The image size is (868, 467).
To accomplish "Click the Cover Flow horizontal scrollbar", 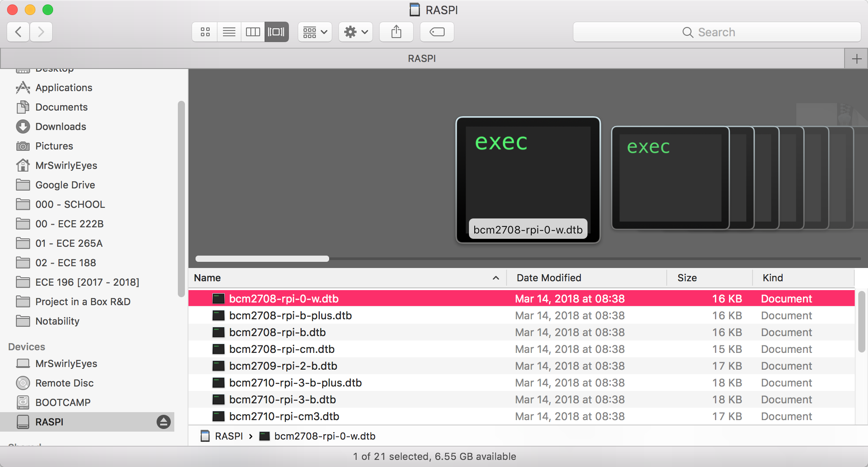I will (x=262, y=259).
